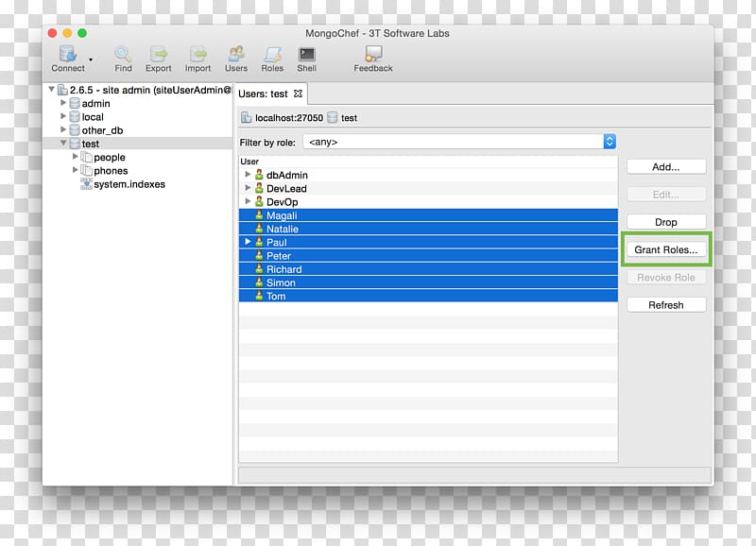
Task: Click the people collection icon
Action: click(86, 157)
